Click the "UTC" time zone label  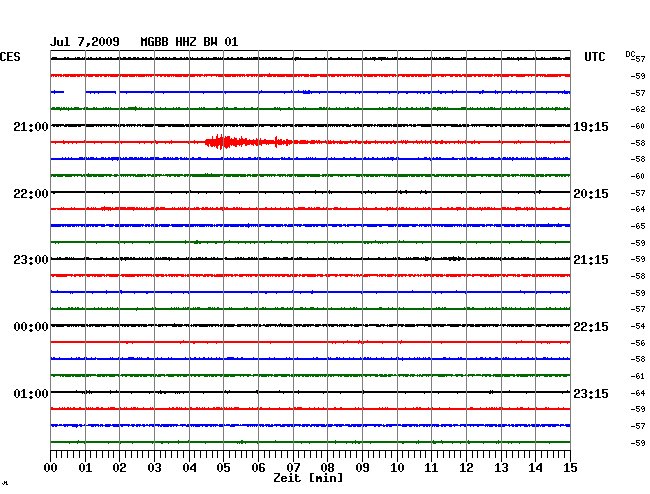(594, 57)
